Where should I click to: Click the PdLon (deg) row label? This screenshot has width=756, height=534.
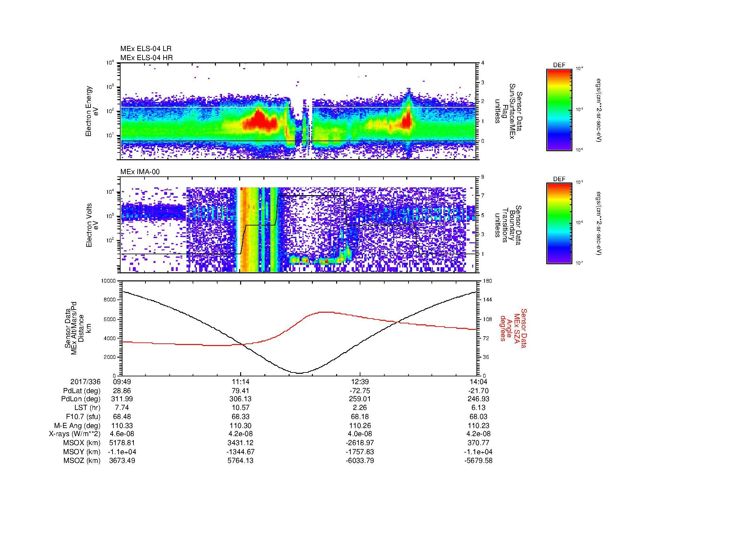point(82,399)
